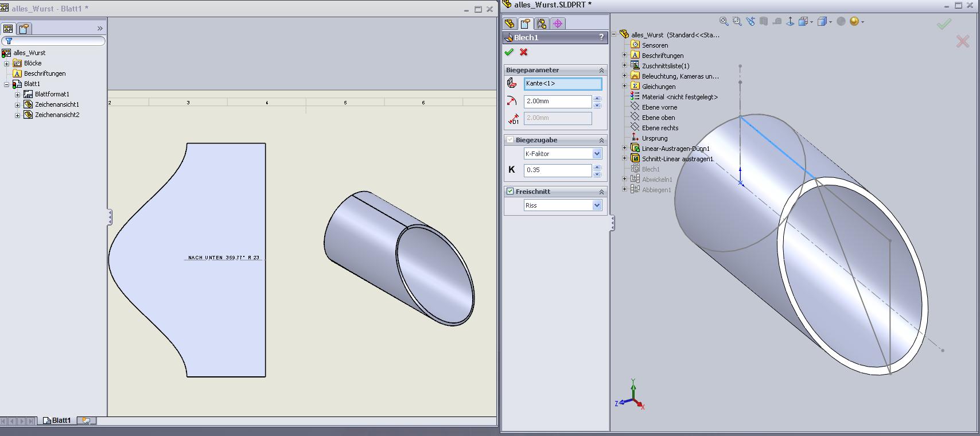The image size is (980, 436).
Task: Expand the Blattformat1 node
Action: 17,94
